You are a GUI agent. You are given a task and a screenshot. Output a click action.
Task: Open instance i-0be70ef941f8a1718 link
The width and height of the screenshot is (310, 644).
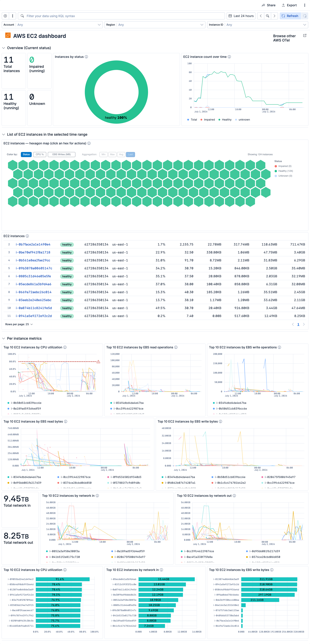pyautogui.click(x=33, y=252)
